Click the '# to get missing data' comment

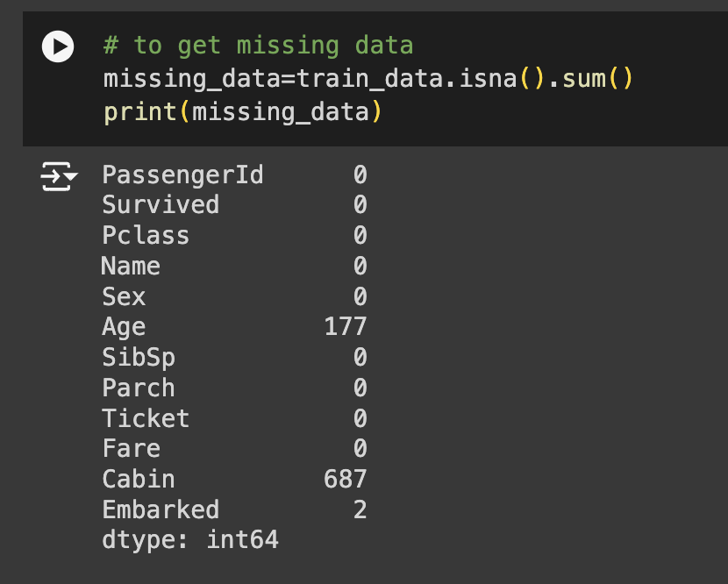coord(258,46)
